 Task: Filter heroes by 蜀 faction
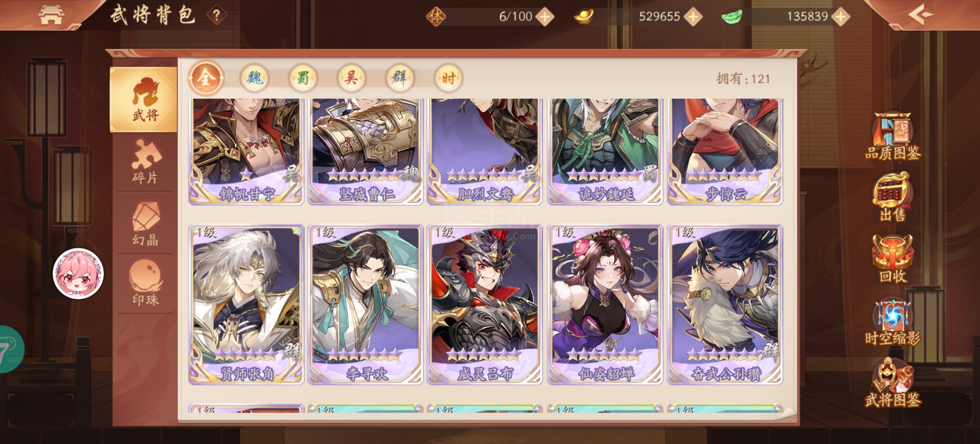(303, 78)
